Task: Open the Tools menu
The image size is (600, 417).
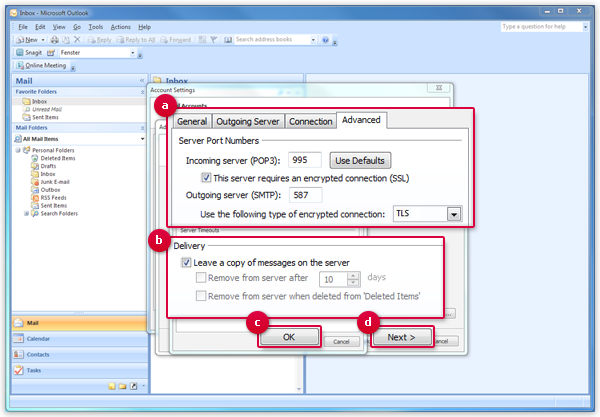Action: point(96,27)
